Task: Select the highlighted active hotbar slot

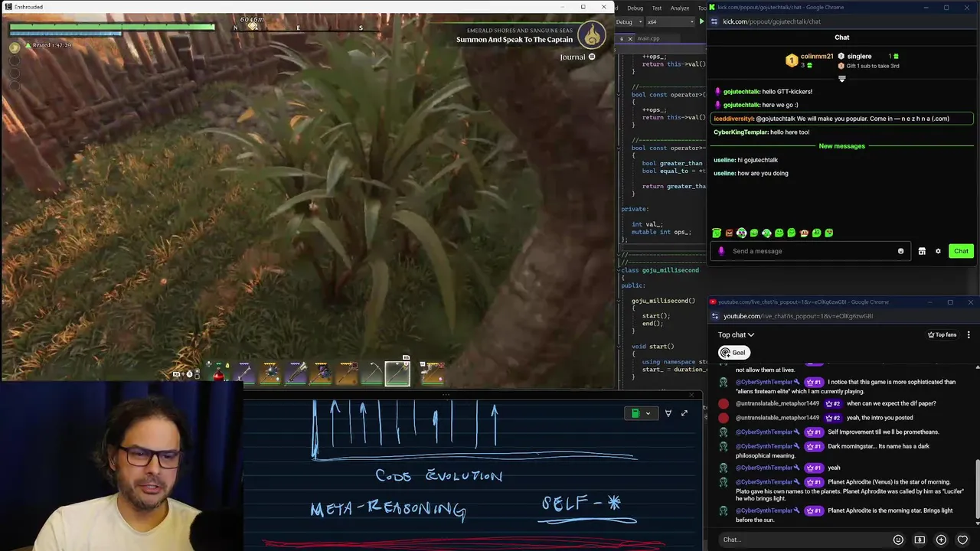Action: pos(397,373)
